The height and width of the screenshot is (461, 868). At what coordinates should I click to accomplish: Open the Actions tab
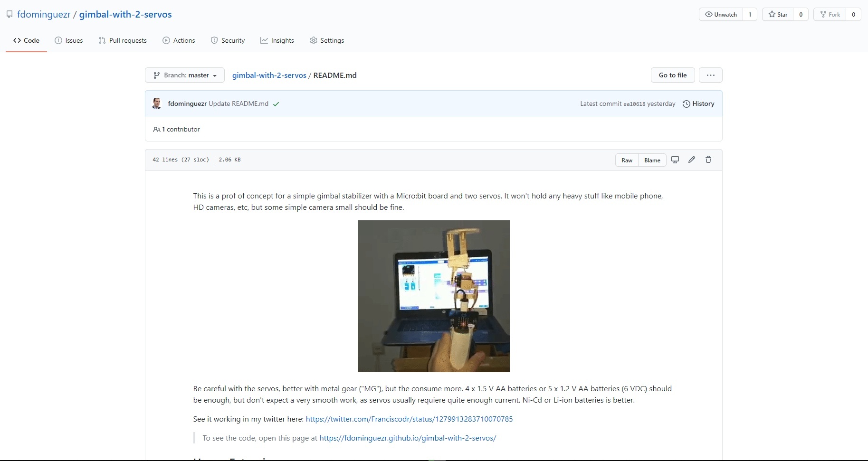(179, 40)
